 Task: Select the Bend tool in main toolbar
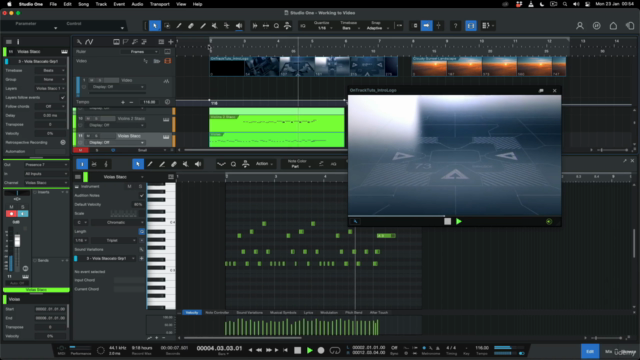point(227,26)
